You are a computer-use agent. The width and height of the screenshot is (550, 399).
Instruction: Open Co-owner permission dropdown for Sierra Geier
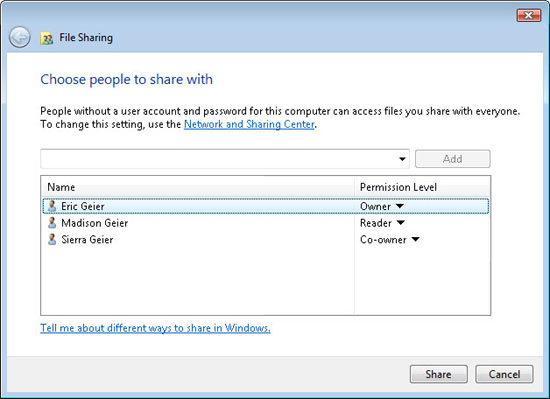coord(415,239)
